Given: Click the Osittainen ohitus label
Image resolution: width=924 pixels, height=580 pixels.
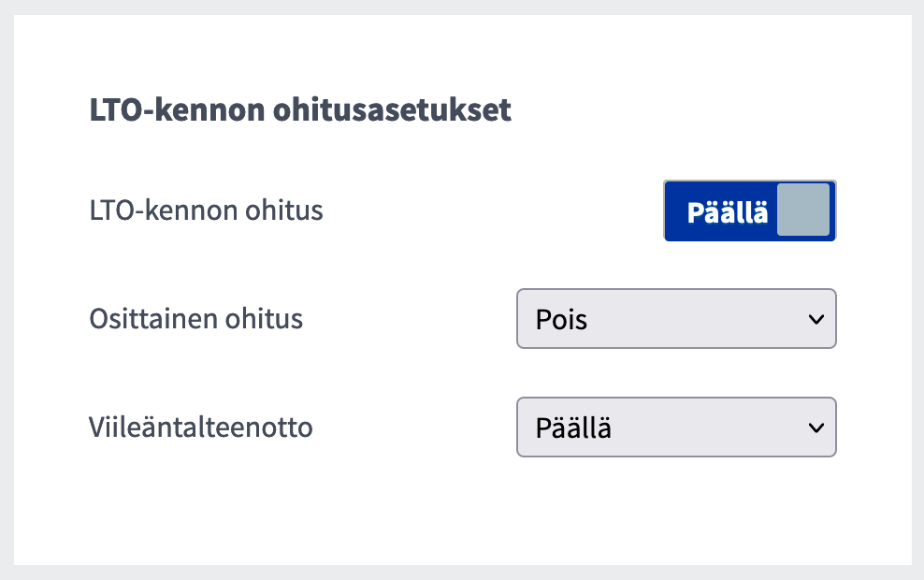Looking at the screenshot, I should [x=195, y=319].
